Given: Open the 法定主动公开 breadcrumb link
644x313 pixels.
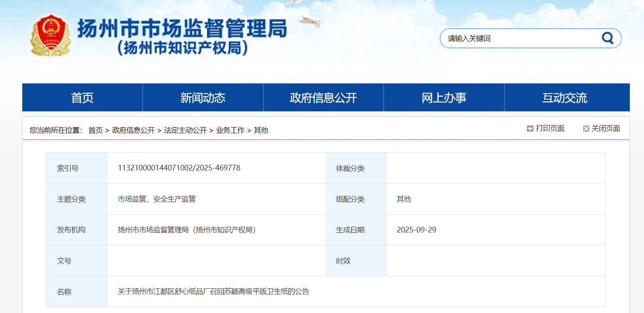Looking at the screenshot, I should pyautogui.click(x=185, y=130).
